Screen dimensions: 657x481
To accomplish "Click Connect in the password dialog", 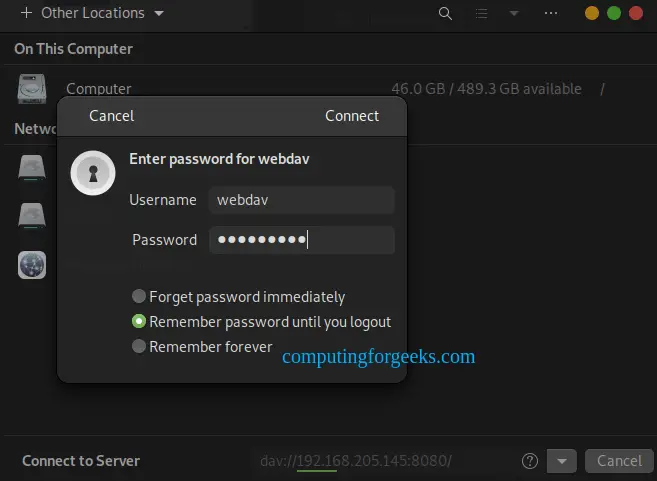I will pyautogui.click(x=352, y=116).
